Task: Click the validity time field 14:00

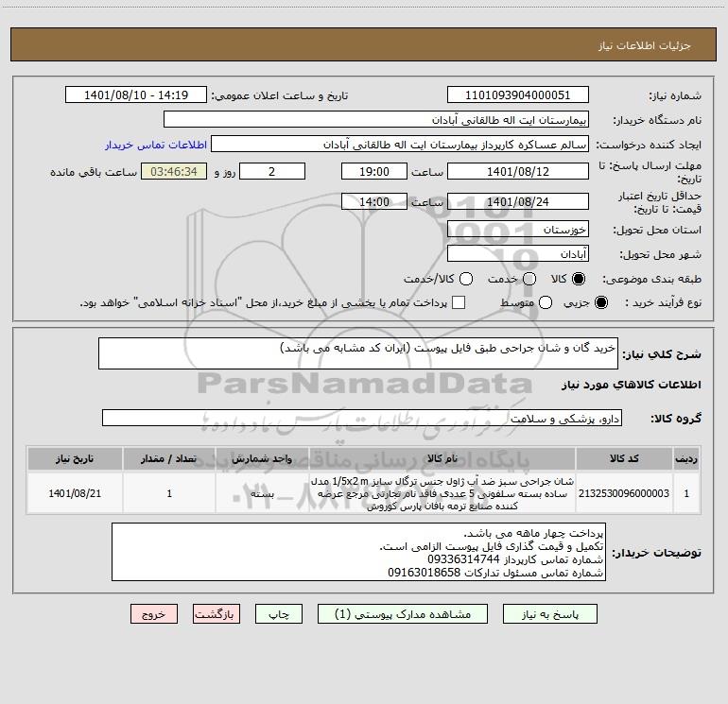Action: pos(374,201)
